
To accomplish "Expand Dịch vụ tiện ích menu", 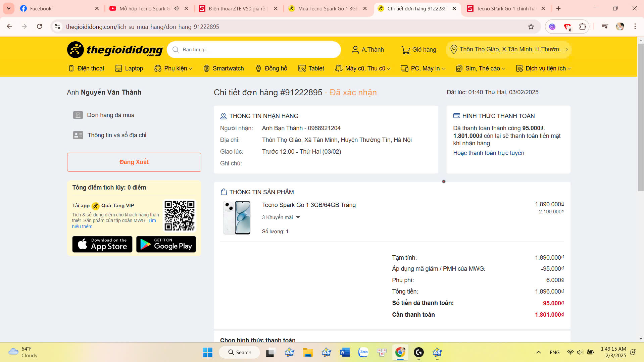I will [543, 68].
